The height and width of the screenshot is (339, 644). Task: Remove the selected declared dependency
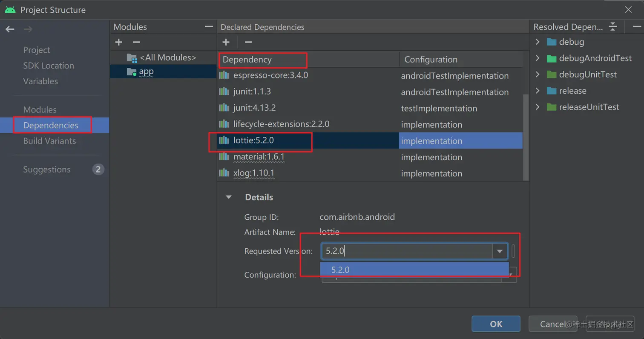point(248,42)
